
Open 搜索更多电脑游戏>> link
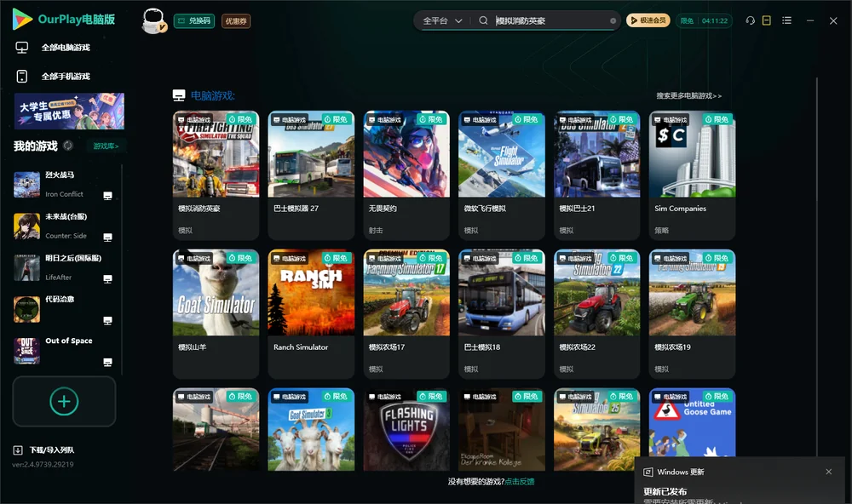688,95
